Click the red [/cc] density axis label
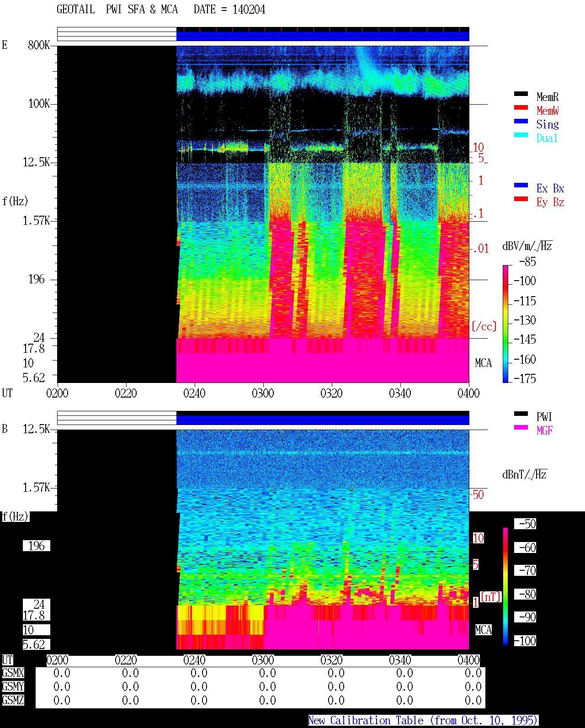 tap(484, 326)
